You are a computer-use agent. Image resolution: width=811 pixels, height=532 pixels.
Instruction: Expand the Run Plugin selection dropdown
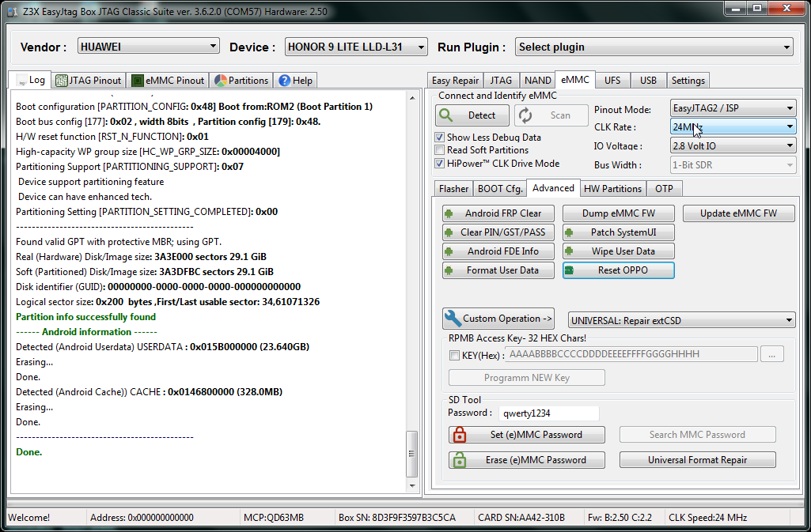pyautogui.click(x=654, y=47)
